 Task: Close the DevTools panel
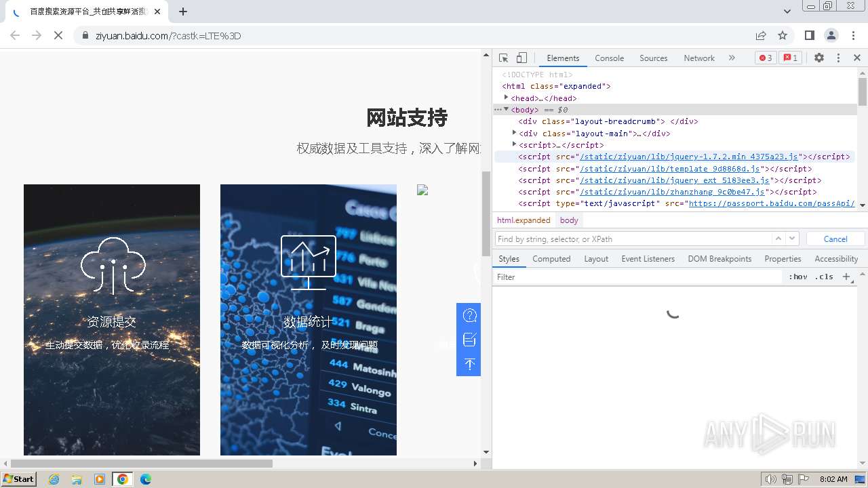(x=857, y=58)
